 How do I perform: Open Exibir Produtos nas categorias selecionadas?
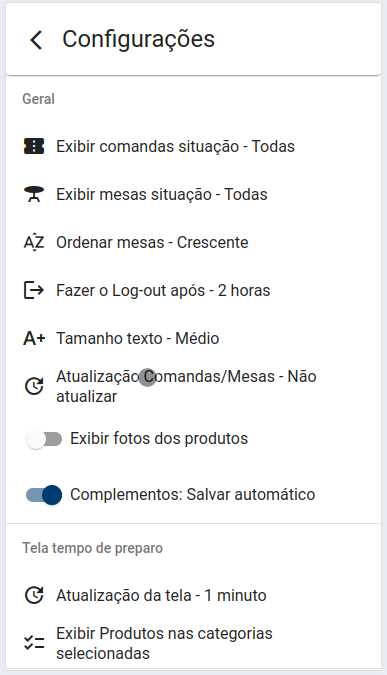(x=193, y=643)
